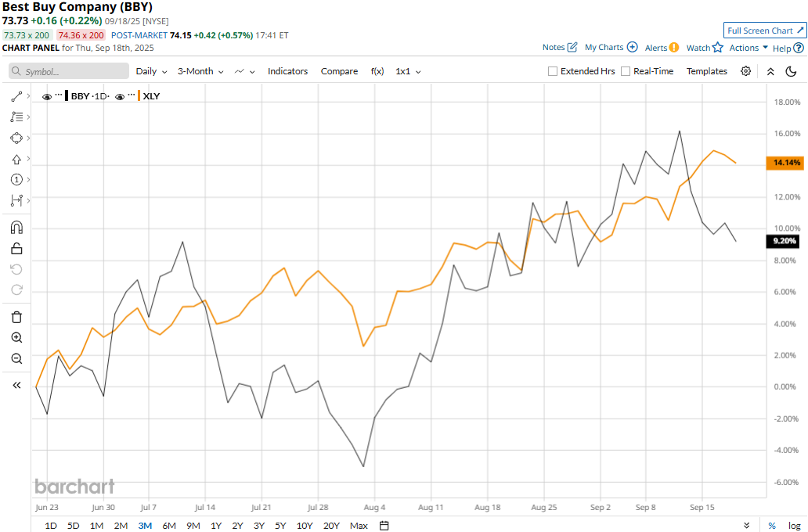
Task: Select the measurement range tool
Action: click(16, 199)
